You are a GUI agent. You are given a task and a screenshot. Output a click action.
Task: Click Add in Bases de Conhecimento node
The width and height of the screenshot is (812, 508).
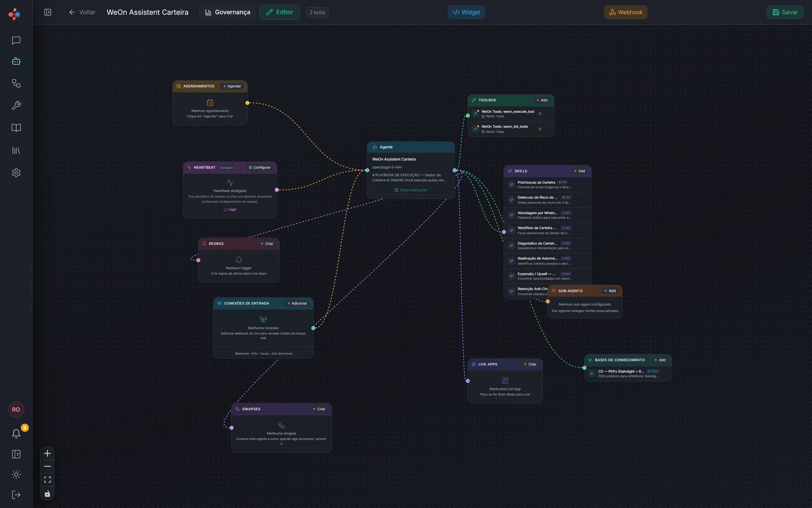click(x=660, y=360)
